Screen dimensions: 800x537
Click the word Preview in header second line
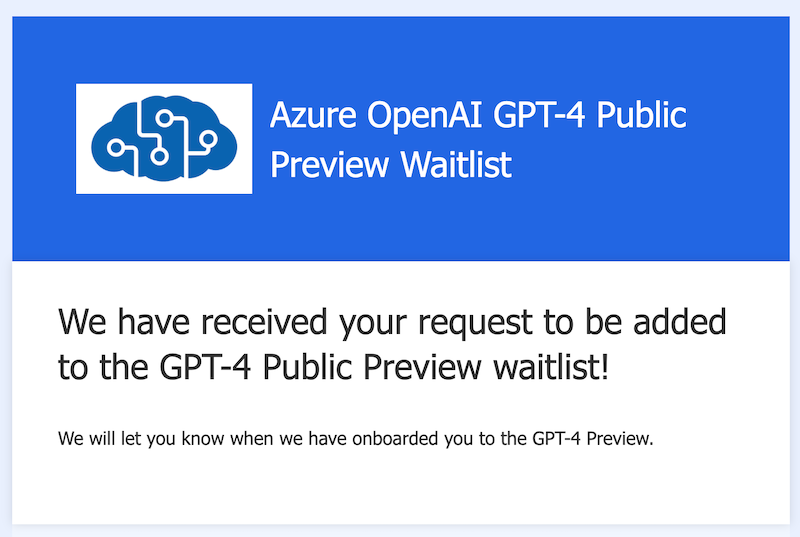pos(329,164)
